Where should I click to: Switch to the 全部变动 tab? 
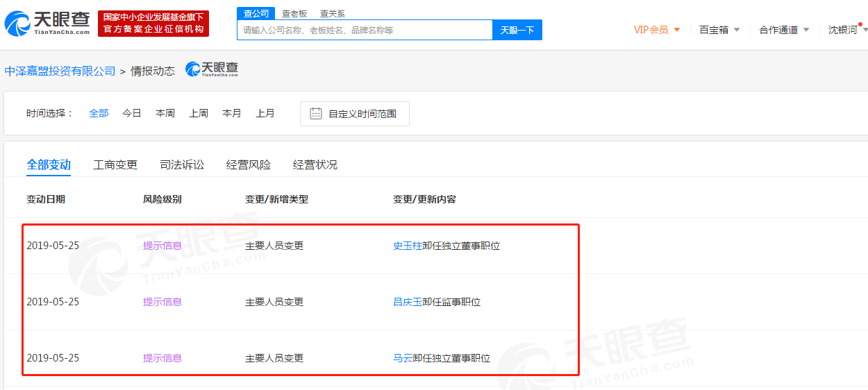pyautogui.click(x=49, y=164)
